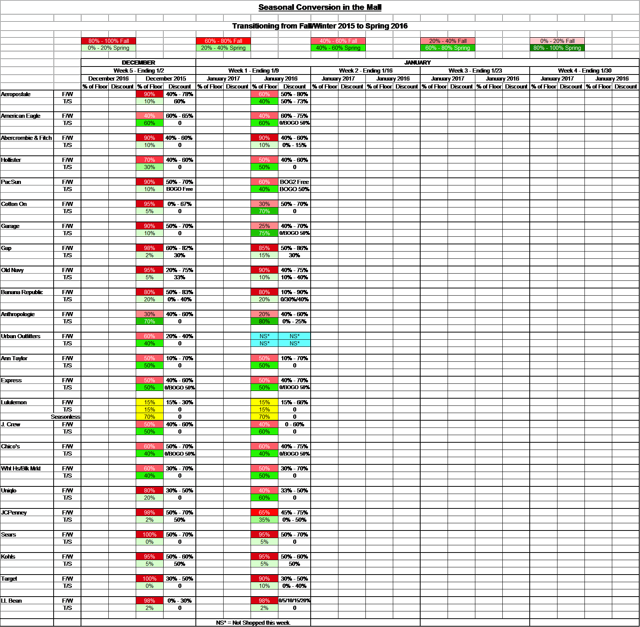Select the Aeropostale T/S 60% discount cell
The height and width of the screenshot is (627, 640).
click(x=180, y=101)
